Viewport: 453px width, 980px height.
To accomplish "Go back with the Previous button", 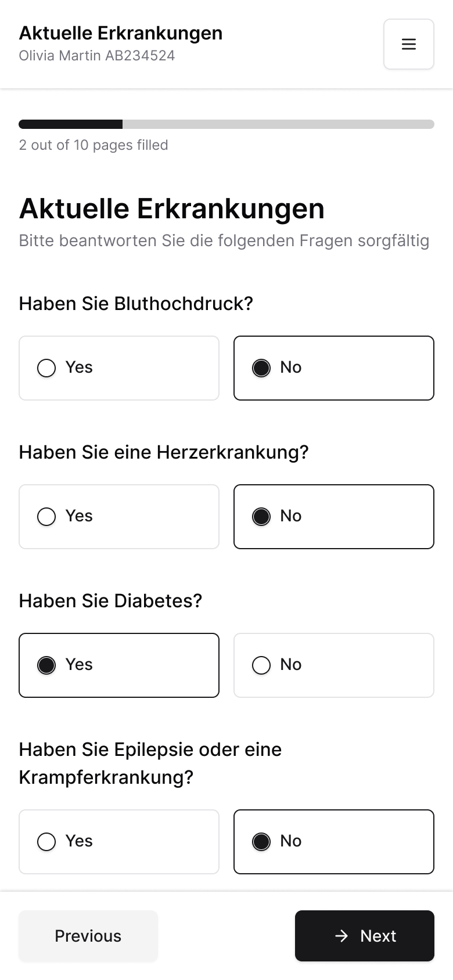I will [88, 935].
